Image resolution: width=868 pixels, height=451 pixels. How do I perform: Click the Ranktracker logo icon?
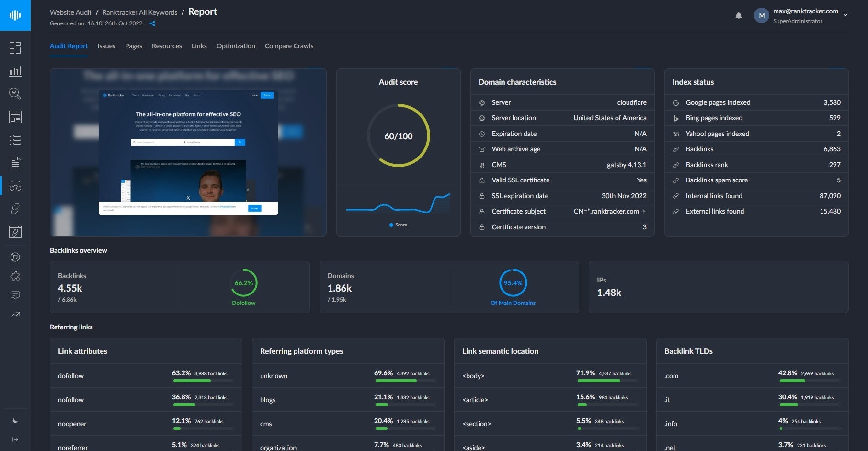click(x=15, y=15)
